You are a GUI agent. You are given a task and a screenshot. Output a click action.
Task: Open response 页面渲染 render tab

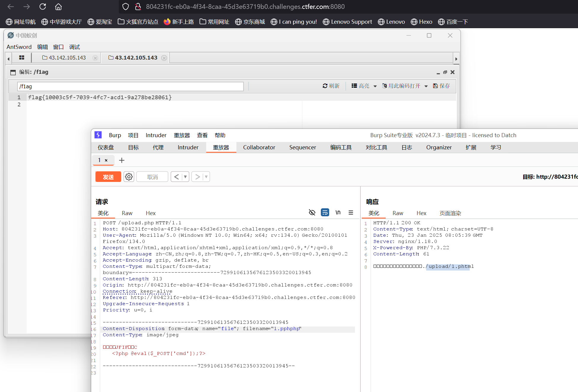click(x=450, y=213)
